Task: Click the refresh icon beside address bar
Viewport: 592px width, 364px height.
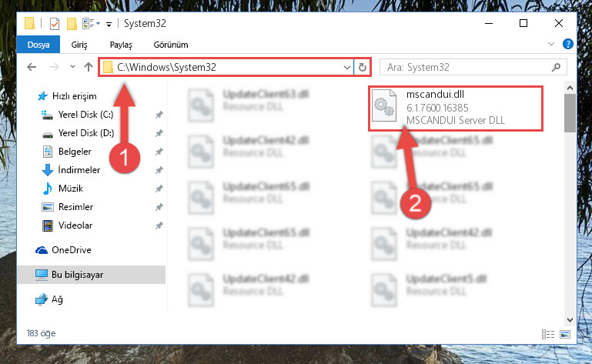Action: [362, 67]
